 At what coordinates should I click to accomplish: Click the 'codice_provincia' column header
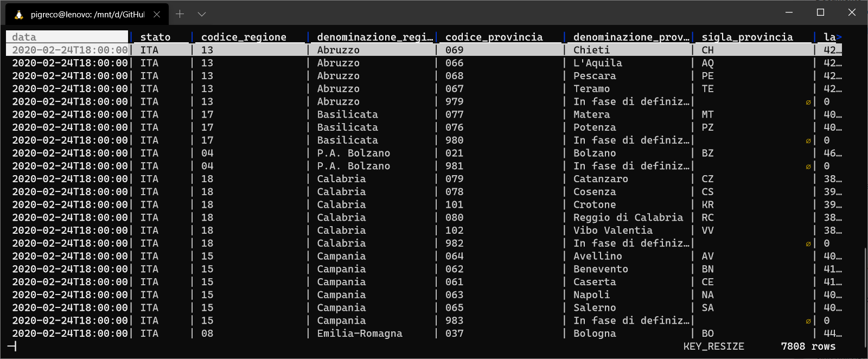tap(494, 37)
